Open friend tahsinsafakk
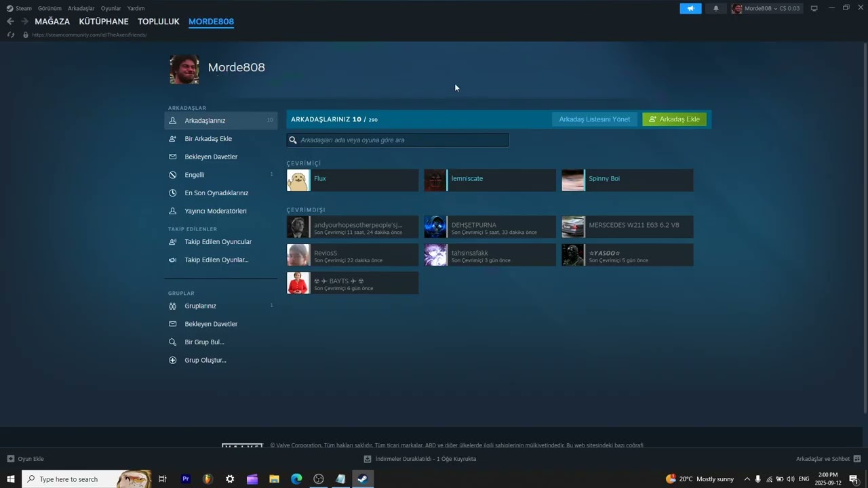The height and width of the screenshot is (488, 868). click(x=490, y=255)
